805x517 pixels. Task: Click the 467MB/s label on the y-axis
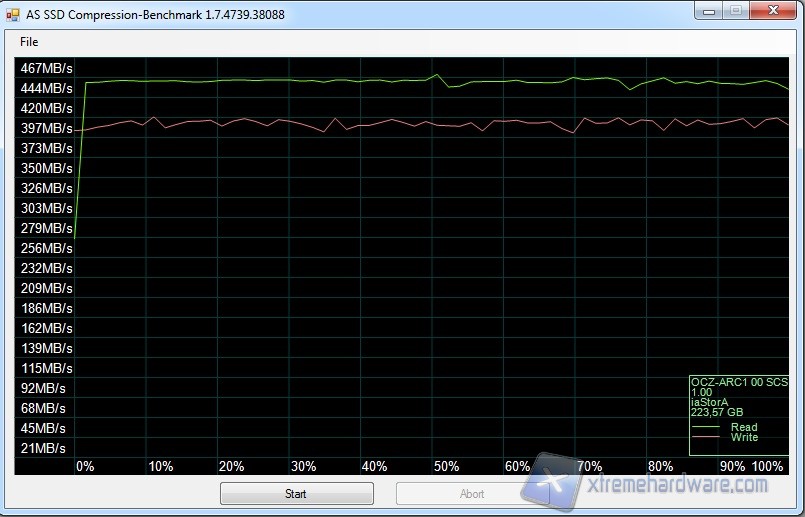[46, 68]
